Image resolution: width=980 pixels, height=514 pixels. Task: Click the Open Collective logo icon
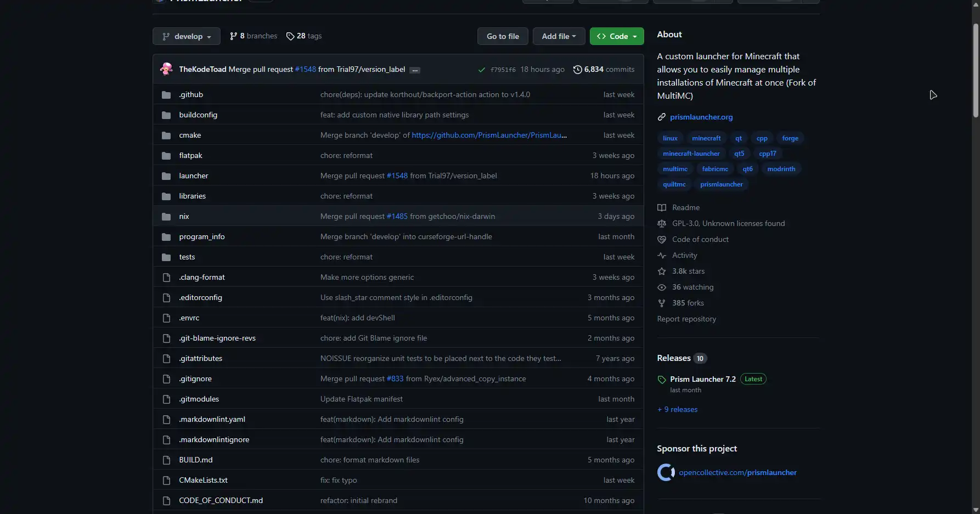pyautogui.click(x=666, y=472)
